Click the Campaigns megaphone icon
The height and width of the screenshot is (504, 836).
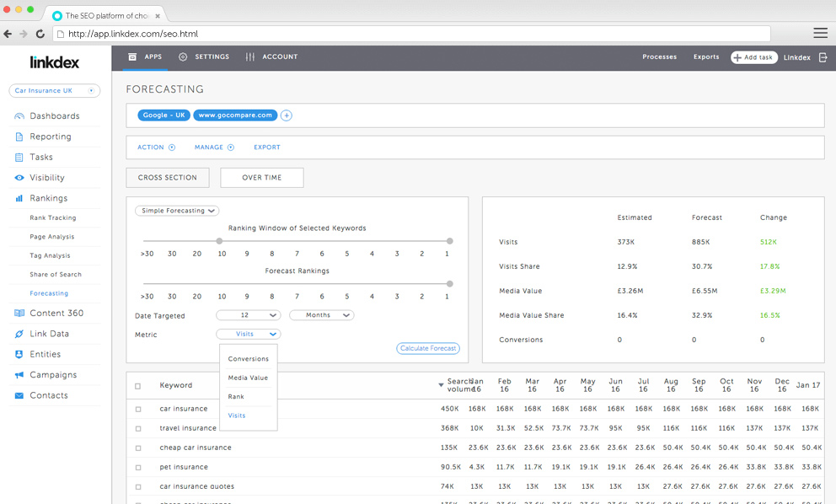(19, 375)
